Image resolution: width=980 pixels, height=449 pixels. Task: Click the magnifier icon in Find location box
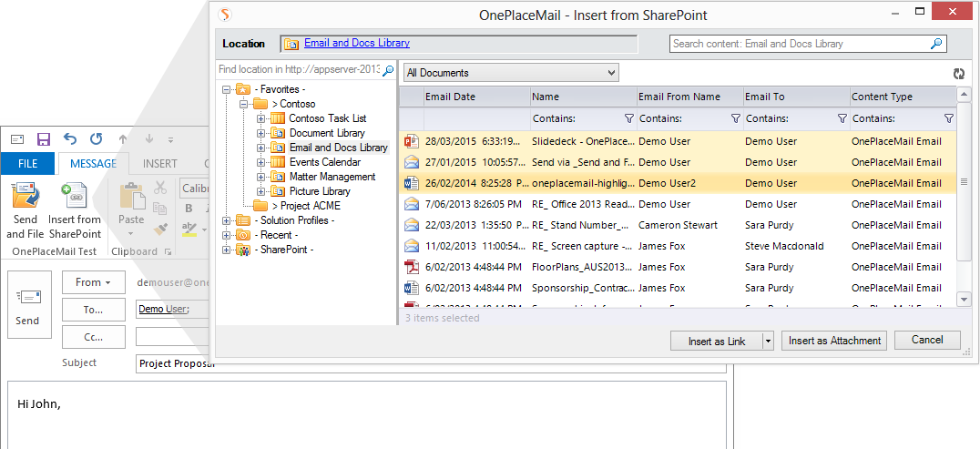click(388, 70)
